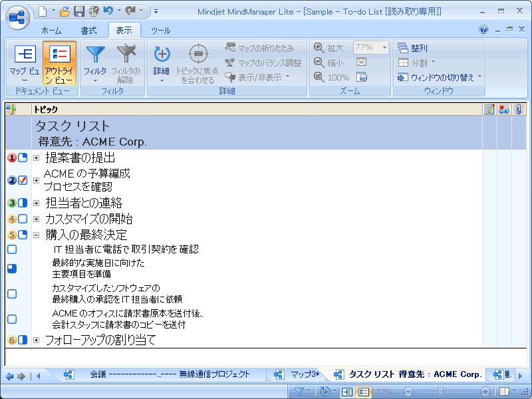Expand the 担当者との連絡 topic

37,203
